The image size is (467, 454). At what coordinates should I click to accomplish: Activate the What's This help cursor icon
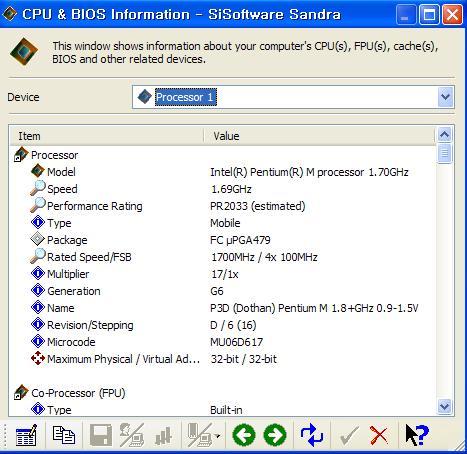(416, 435)
